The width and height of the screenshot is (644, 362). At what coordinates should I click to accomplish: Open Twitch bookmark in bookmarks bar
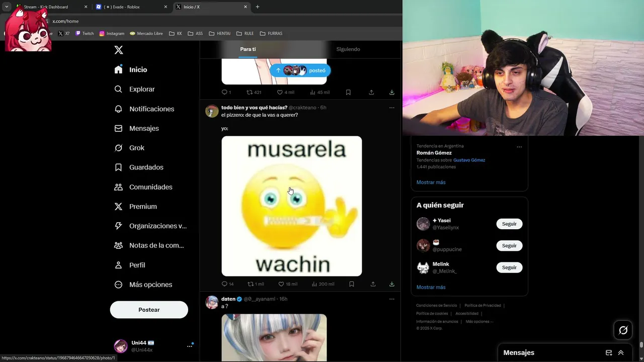(85, 33)
